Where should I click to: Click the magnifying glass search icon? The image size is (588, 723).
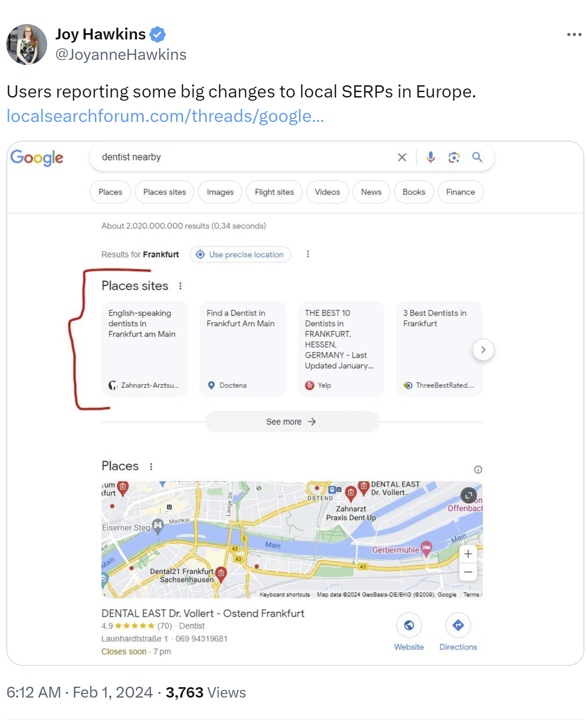[477, 157]
